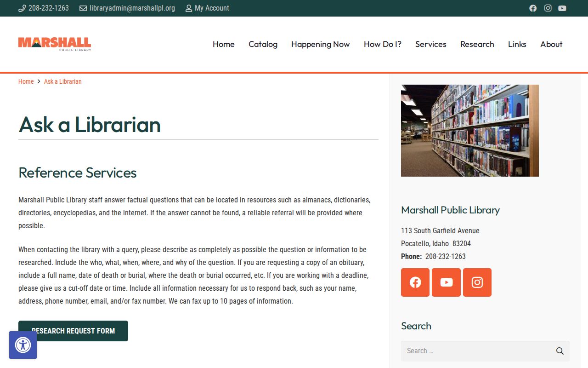Open the Links menu
Viewport: 588px width, 368px height.
517,44
